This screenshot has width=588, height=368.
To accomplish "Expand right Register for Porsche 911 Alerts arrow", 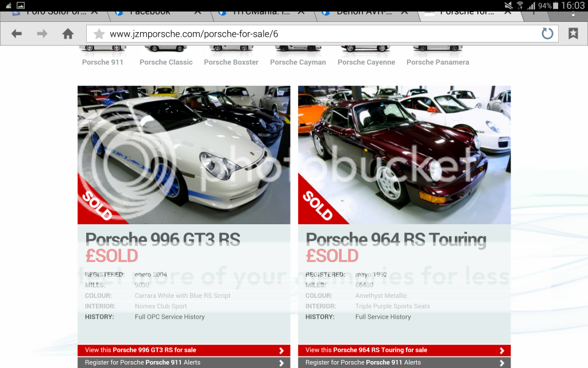I will tap(501, 363).
